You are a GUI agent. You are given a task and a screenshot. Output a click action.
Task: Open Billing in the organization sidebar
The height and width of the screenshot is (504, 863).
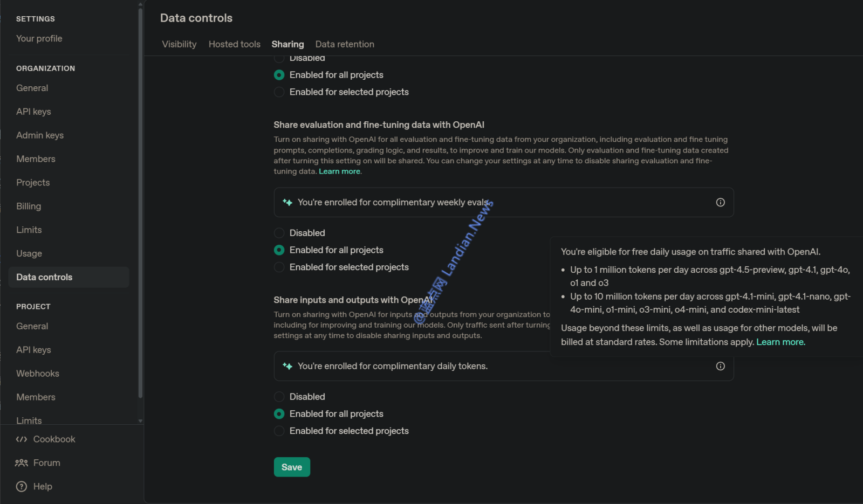29,206
